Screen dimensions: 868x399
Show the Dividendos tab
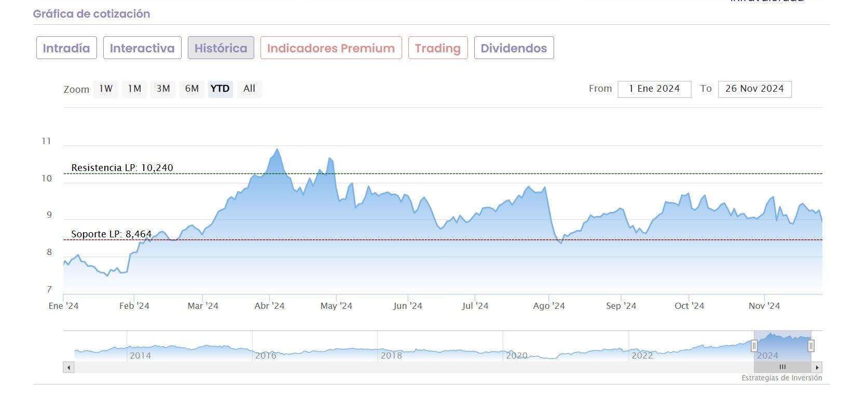[514, 48]
